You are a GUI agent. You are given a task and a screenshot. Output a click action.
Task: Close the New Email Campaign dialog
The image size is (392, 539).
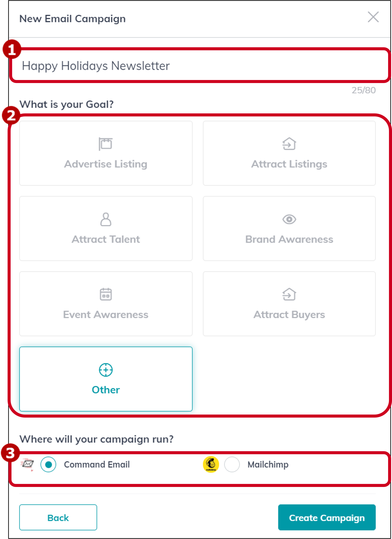[373, 17]
